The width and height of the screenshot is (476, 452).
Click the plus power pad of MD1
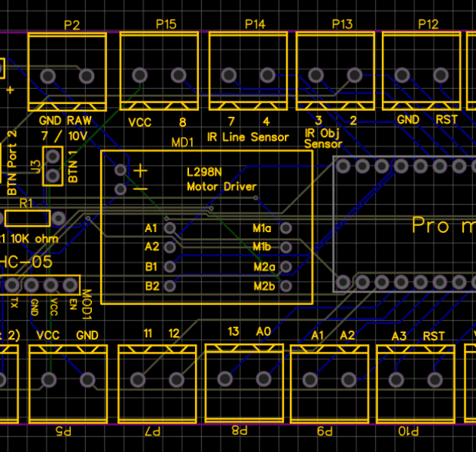[x=121, y=170]
